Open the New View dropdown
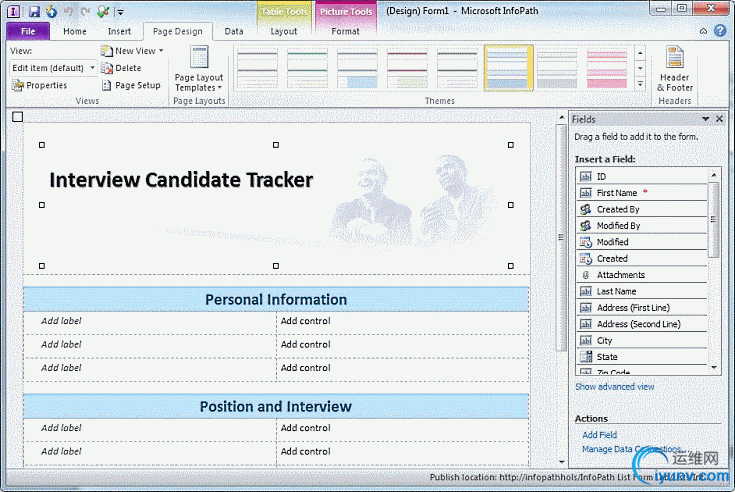The height and width of the screenshot is (492, 735). click(x=132, y=51)
